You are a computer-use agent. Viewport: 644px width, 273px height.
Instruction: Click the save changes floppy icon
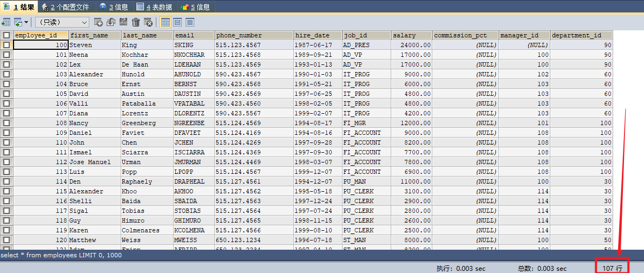click(123, 22)
